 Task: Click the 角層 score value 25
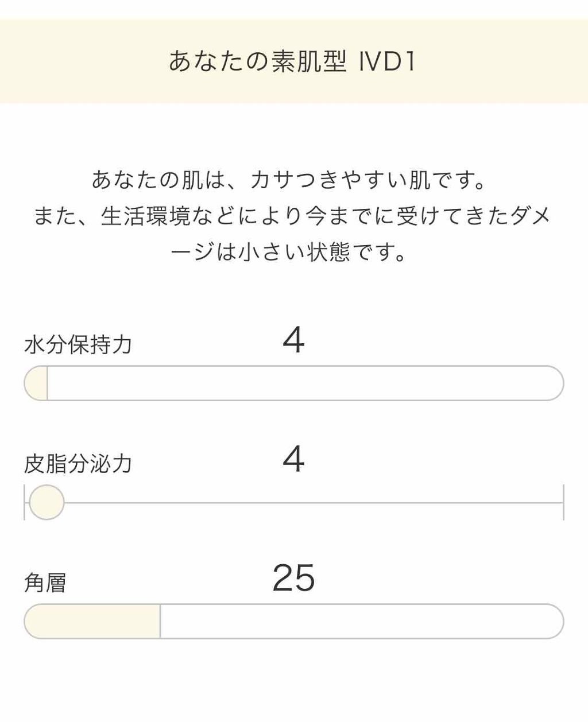tap(293, 578)
